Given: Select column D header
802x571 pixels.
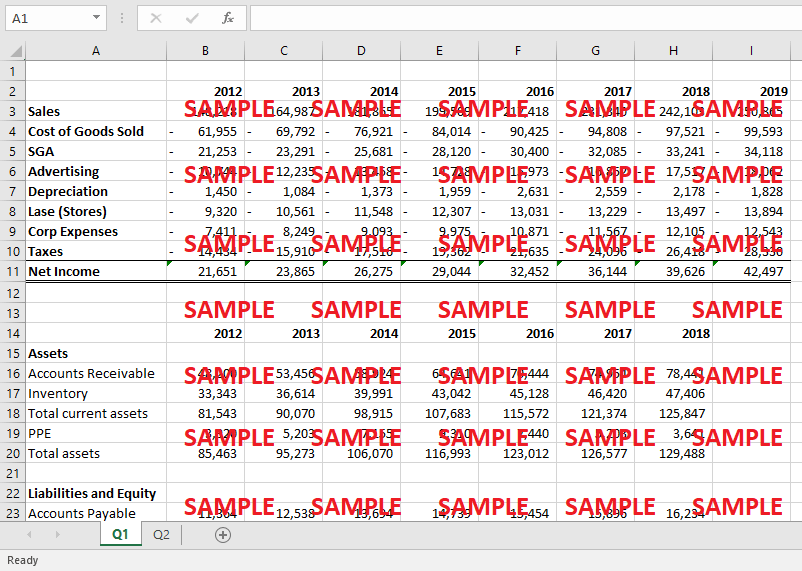Looking at the screenshot, I should pos(361,51).
